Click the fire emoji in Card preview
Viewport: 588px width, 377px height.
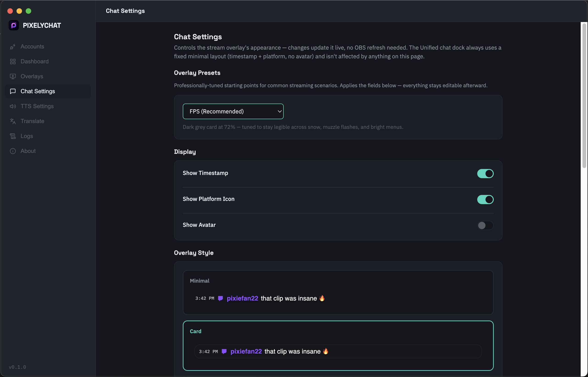[x=326, y=351]
